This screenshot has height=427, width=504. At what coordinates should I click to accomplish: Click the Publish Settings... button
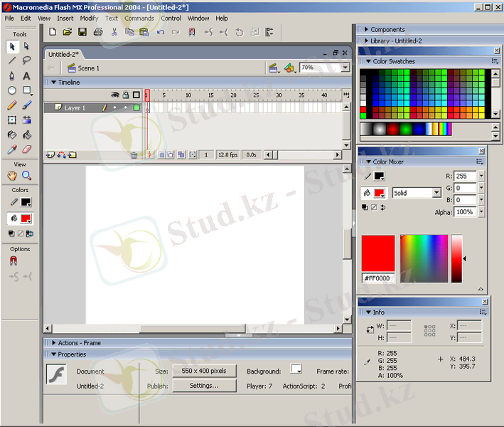click(203, 386)
